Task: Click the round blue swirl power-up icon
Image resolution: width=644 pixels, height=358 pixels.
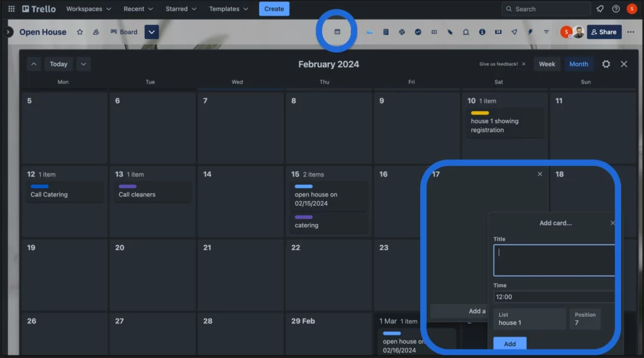Action: [418, 32]
